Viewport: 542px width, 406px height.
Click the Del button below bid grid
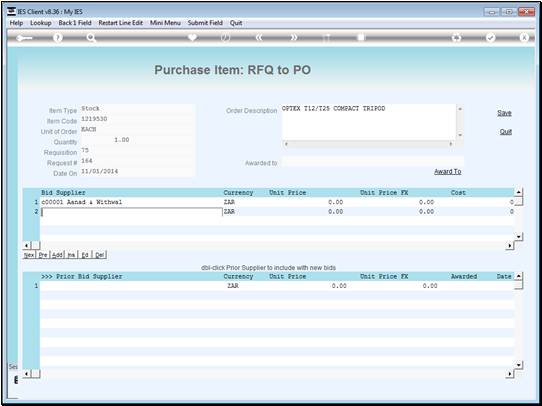(x=99, y=255)
